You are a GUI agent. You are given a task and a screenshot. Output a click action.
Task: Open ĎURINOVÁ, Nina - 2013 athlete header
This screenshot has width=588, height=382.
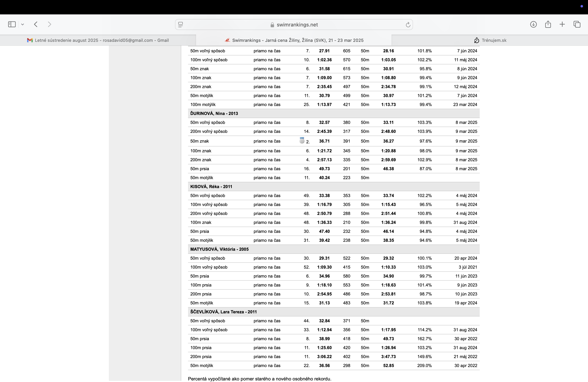[214, 113]
